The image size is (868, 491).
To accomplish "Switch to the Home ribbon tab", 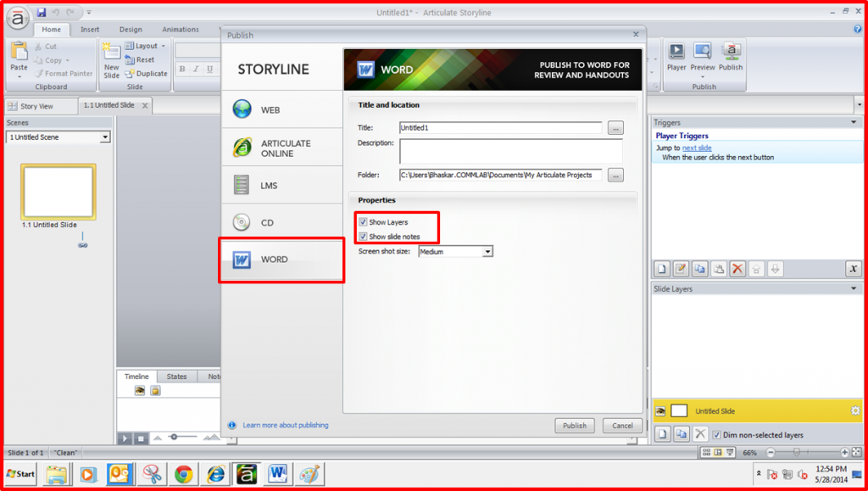I will 52,30.
